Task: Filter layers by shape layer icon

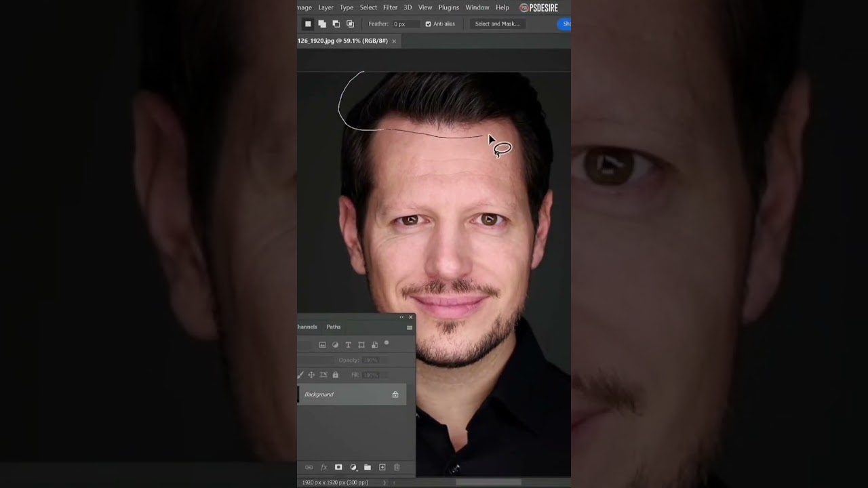Action: [x=361, y=345]
